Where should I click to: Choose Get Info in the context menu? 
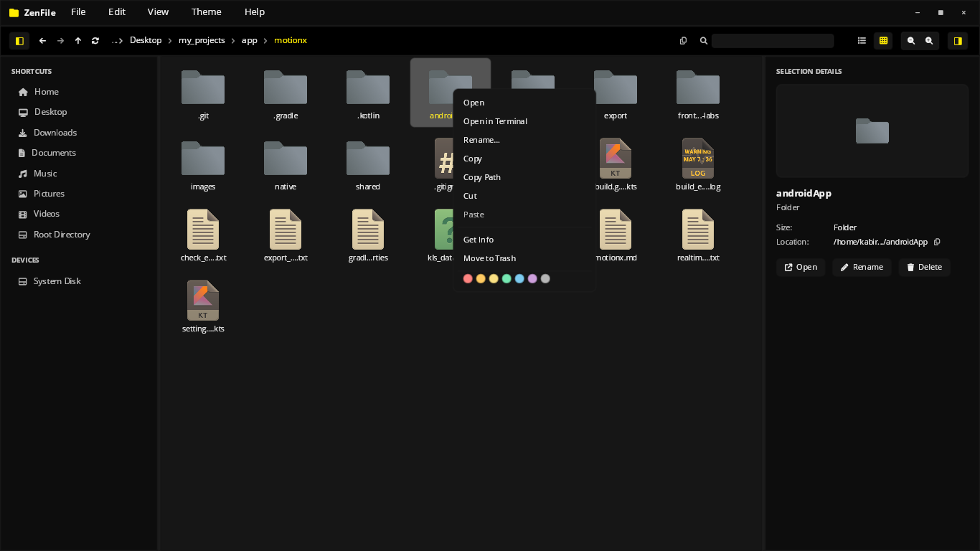click(x=524, y=240)
